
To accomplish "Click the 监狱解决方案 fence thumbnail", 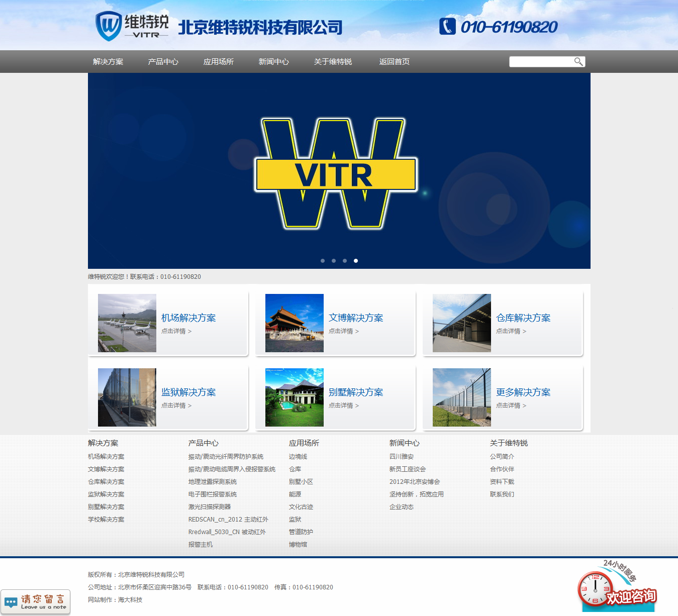I will [x=127, y=397].
